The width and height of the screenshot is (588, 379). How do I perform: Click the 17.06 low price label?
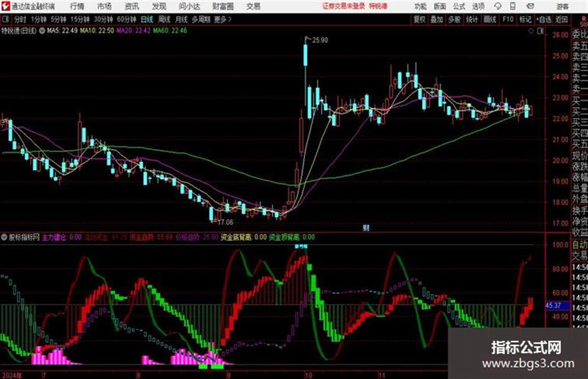tap(225, 222)
